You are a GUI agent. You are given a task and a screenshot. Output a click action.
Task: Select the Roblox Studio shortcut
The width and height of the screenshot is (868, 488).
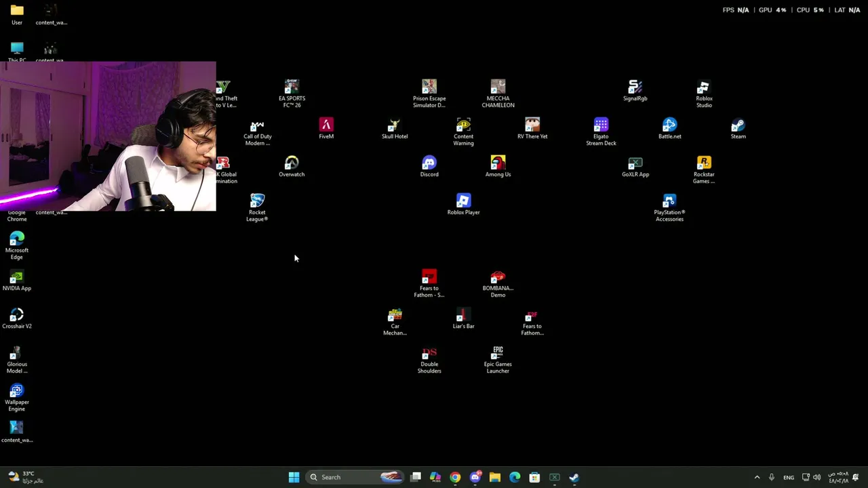(704, 94)
